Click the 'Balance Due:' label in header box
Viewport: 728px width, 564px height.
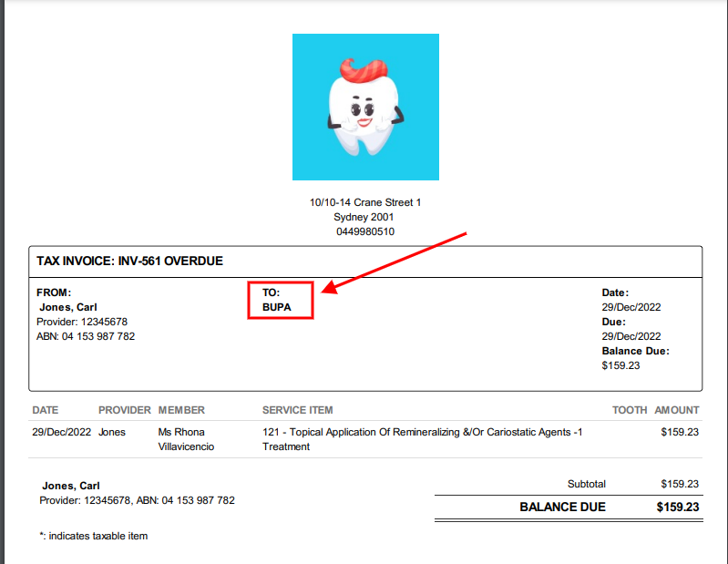point(636,351)
